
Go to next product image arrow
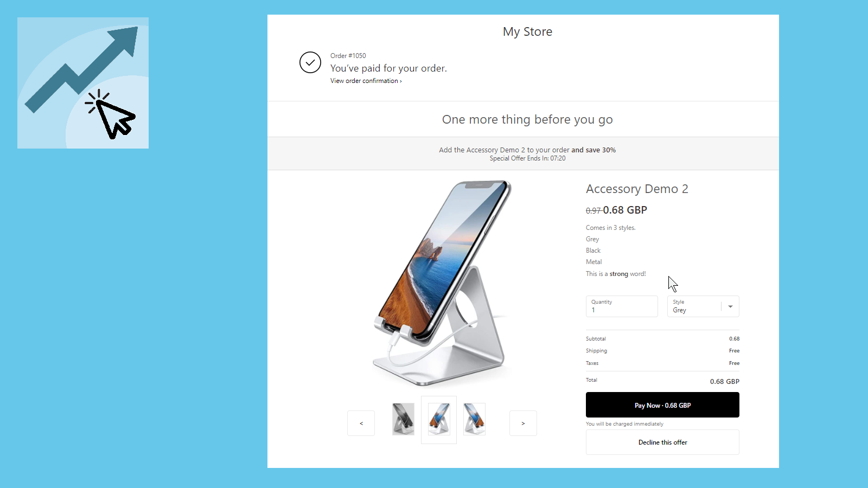(x=523, y=423)
